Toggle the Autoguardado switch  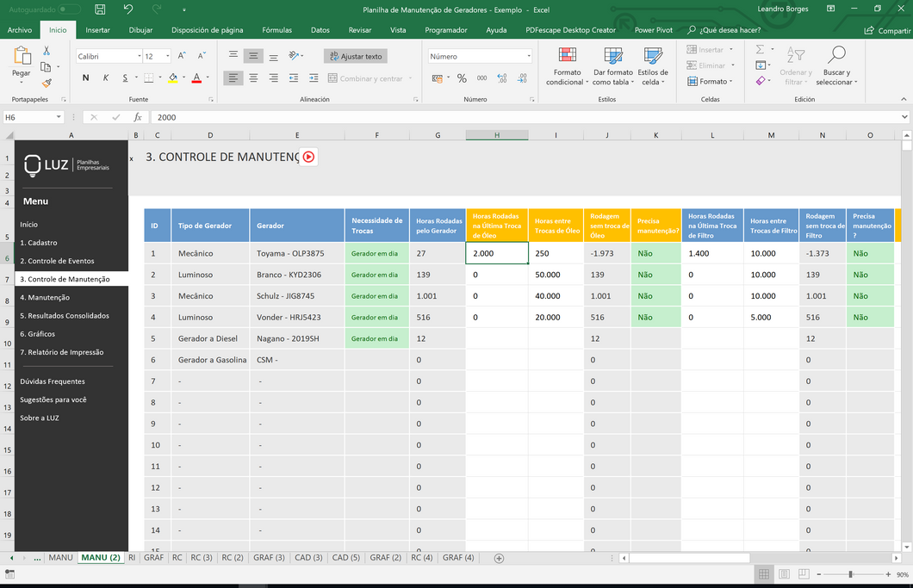69,9
